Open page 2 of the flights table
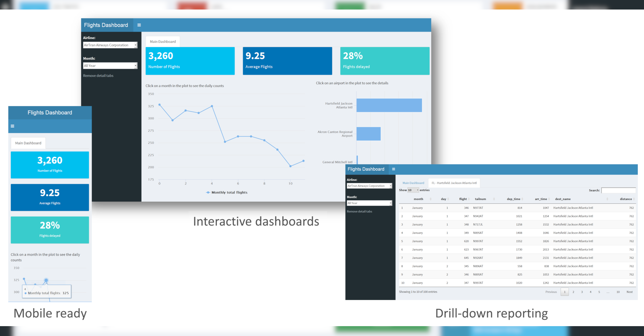 tap(573, 292)
